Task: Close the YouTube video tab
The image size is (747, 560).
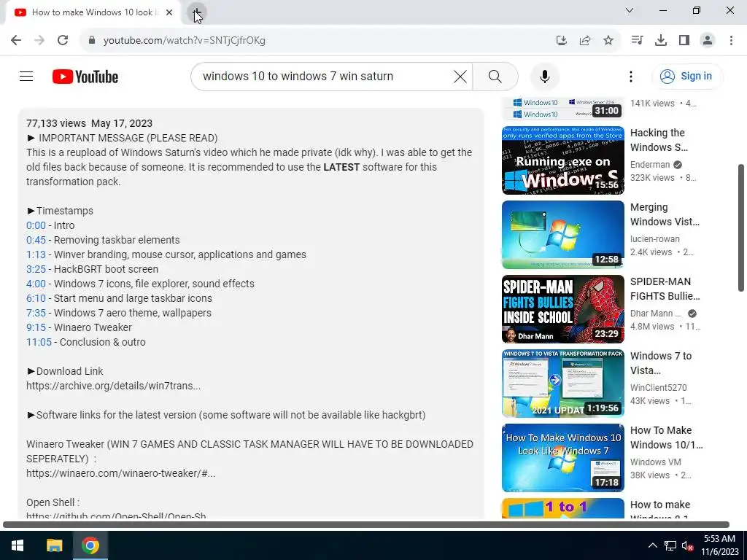Action: 169,12
